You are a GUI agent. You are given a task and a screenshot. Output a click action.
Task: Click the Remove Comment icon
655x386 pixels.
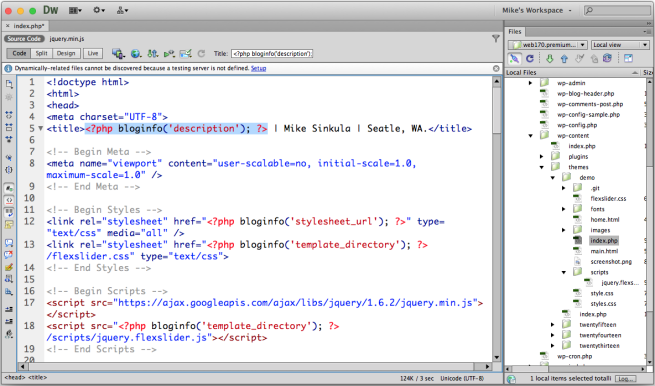tap(9, 255)
